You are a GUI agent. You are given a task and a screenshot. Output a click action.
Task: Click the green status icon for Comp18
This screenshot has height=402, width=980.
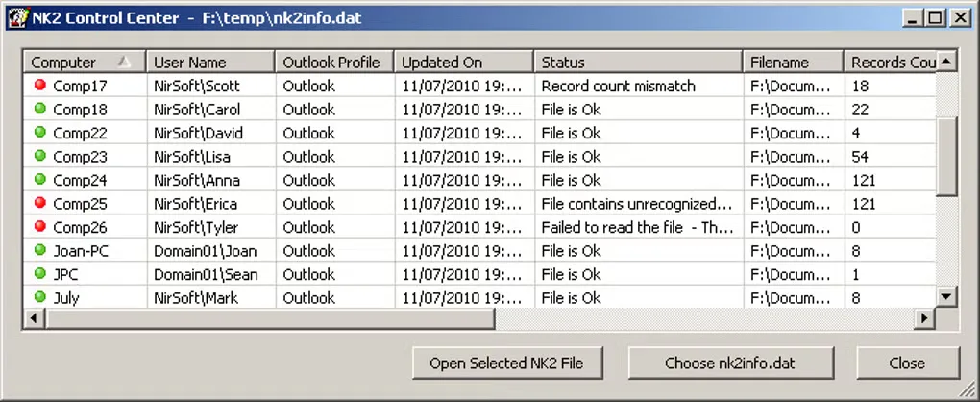(40, 109)
